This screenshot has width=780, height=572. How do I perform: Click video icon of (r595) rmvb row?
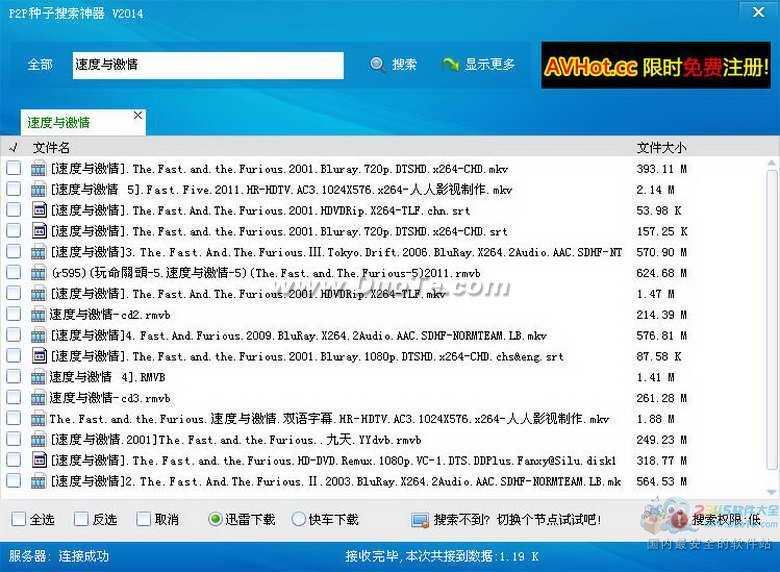click(x=38, y=274)
